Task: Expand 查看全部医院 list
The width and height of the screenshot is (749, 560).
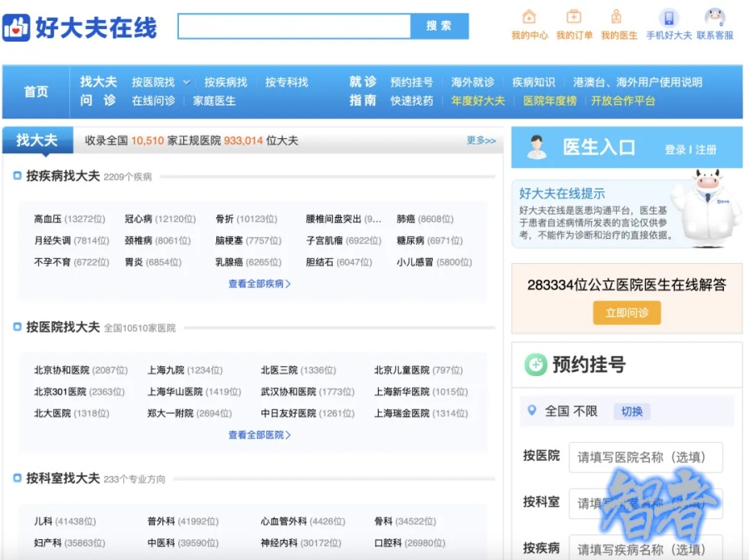Action: pos(259,434)
